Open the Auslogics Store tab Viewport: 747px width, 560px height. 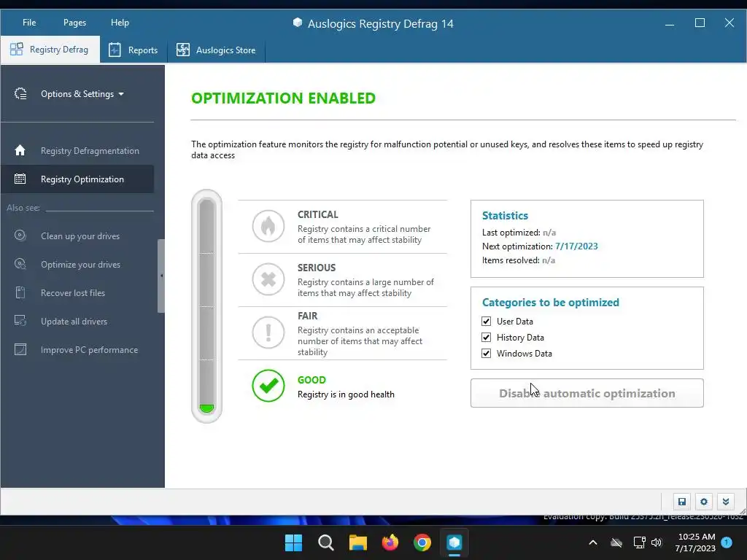click(216, 50)
